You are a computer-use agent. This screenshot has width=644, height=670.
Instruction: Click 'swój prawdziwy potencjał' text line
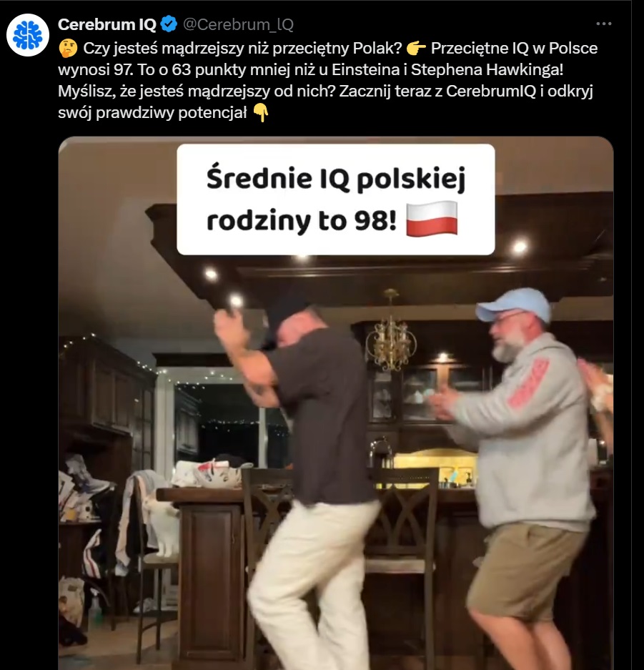point(152,113)
